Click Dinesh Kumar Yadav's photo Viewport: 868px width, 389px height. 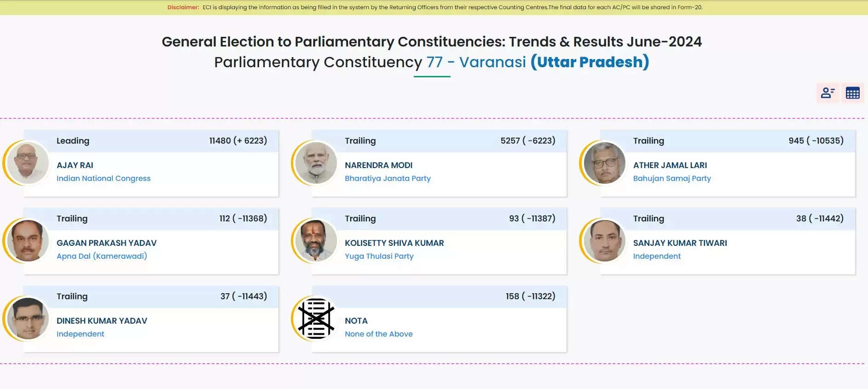click(x=28, y=319)
